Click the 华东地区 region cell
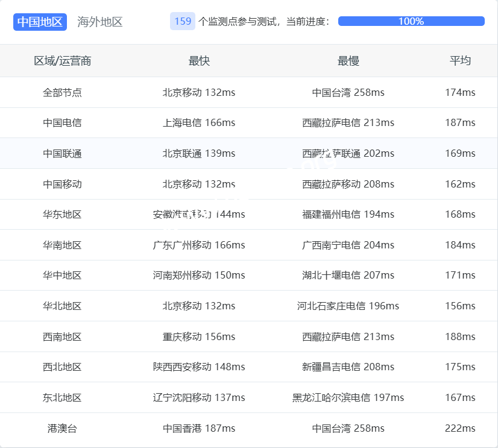 click(62, 214)
